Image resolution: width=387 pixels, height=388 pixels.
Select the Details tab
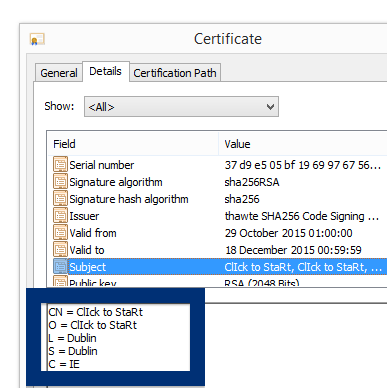point(105,71)
